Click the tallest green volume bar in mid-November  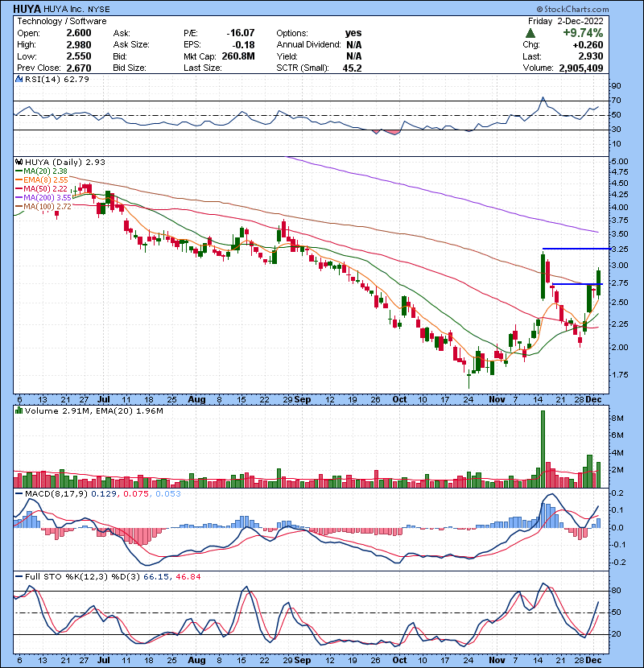pyautogui.click(x=543, y=449)
